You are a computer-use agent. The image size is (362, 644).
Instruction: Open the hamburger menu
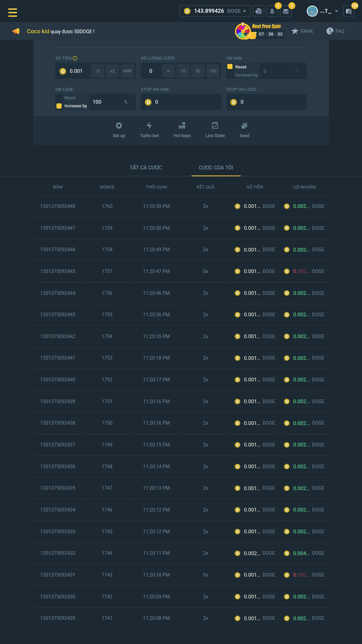point(12,12)
